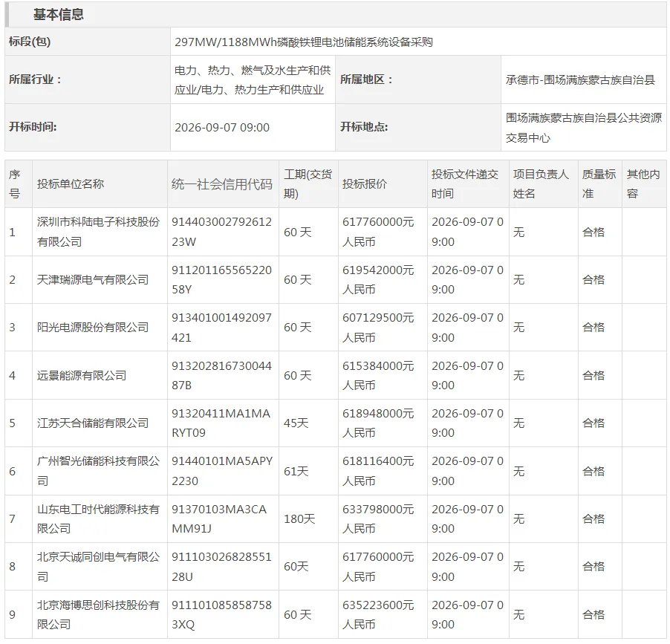The height and width of the screenshot is (644, 670).
Task: Click bidder 阳光电源股份有限公司
Action: click(x=93, y=328)
